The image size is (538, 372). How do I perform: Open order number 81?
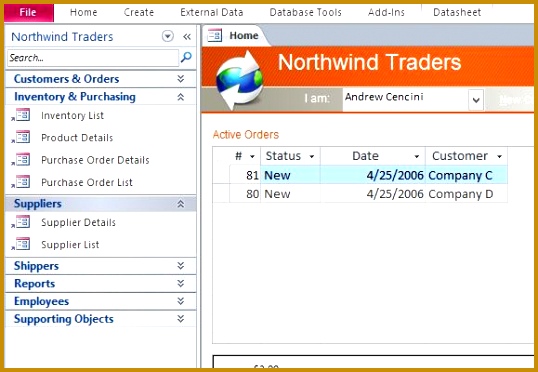tap(245, 175)
